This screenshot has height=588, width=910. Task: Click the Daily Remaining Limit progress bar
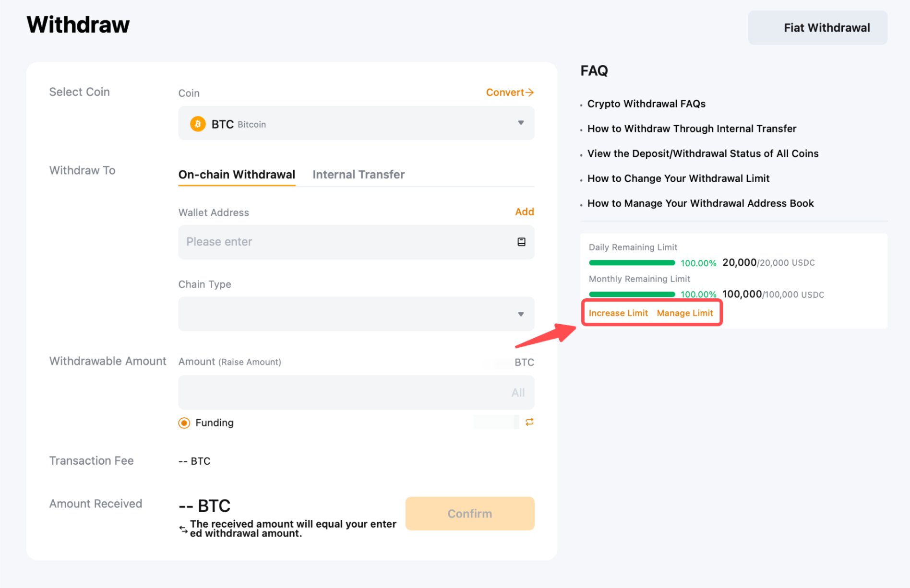[x=632, y=263]
